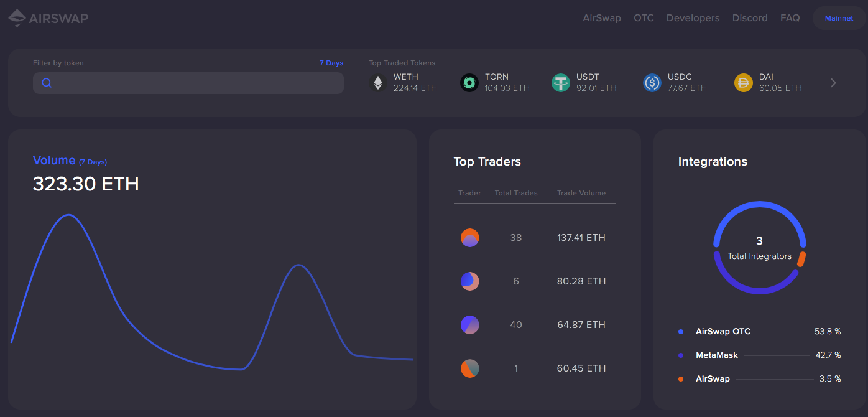Click the Integrations heading

point(713,162)
